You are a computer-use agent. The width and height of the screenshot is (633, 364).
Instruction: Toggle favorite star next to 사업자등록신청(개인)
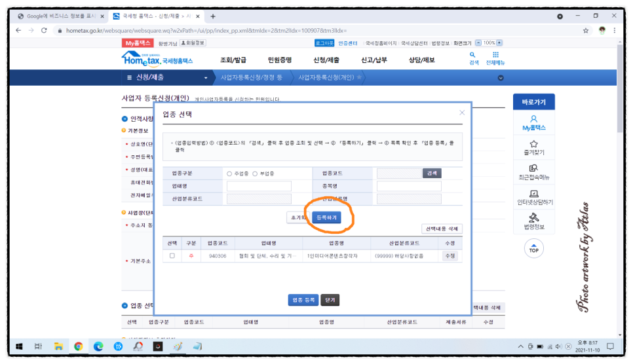[x=359, y=77]
